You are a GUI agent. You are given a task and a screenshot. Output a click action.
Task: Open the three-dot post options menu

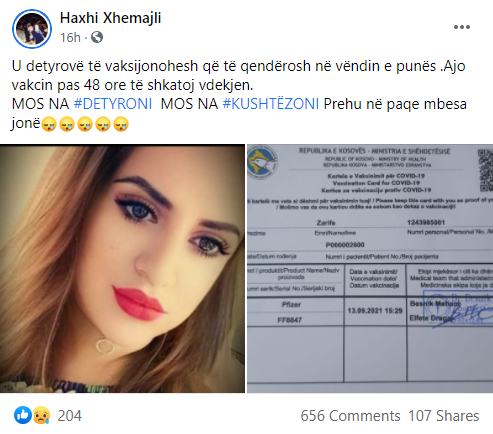(462, 27)
